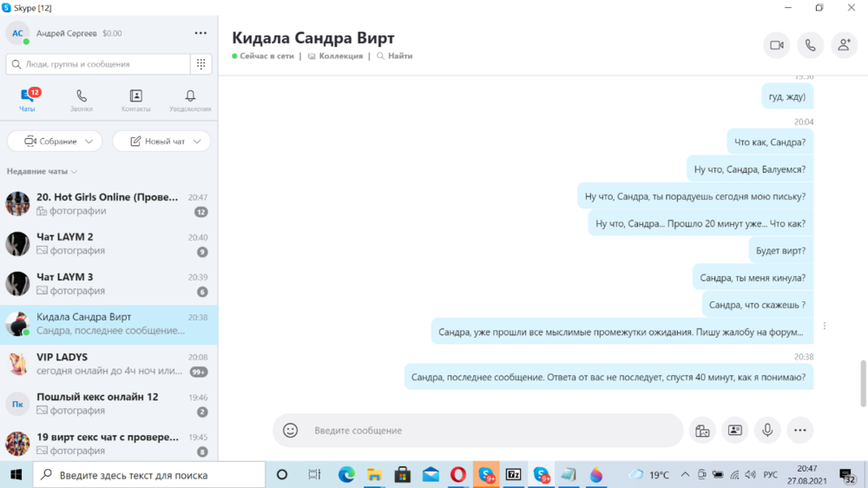This screenshot has width=868, height=488.
Task: Open the Пошлый кекс онлайн 12 chat
Action: (x=108, y=404)
